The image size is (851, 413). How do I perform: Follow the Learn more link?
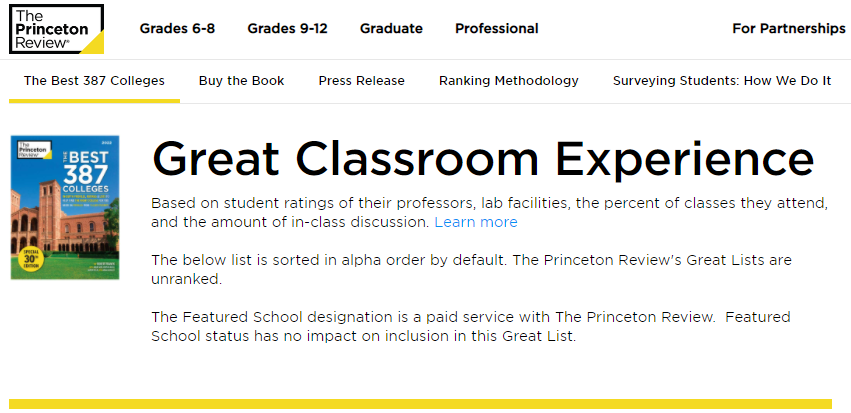(x=476, y=222)
